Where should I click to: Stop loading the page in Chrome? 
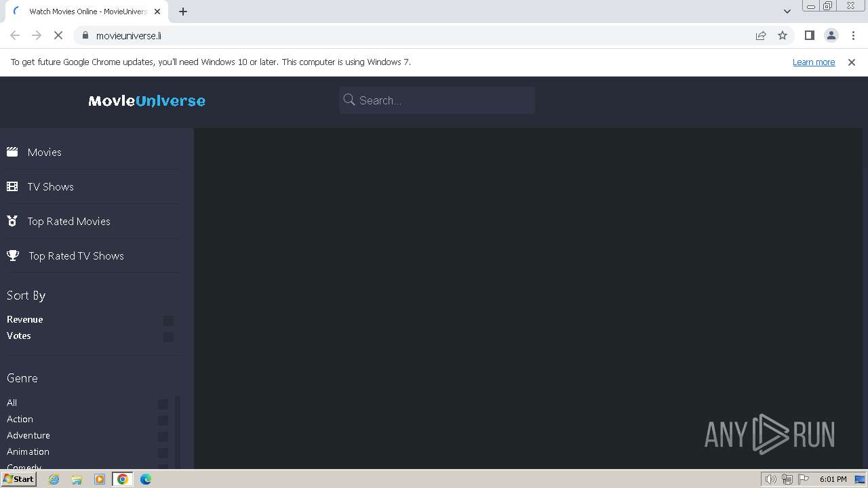click(x=58, y=35)
